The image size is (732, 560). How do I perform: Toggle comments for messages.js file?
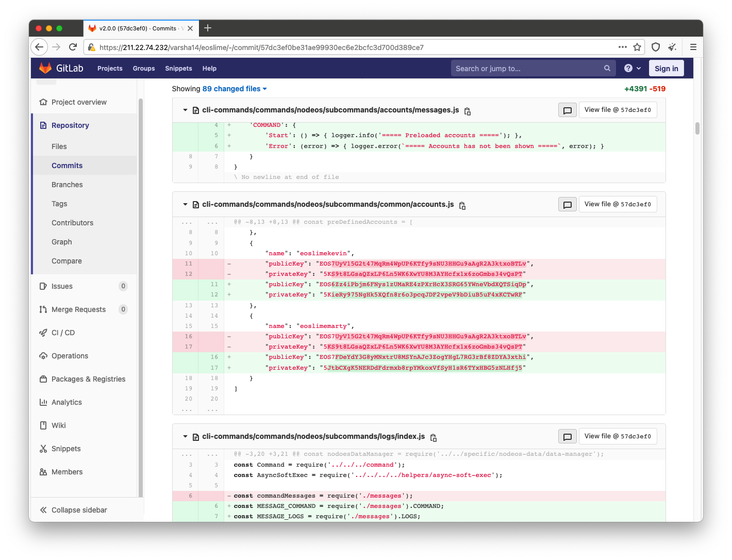pyautogui.click(x=568, y=110)
